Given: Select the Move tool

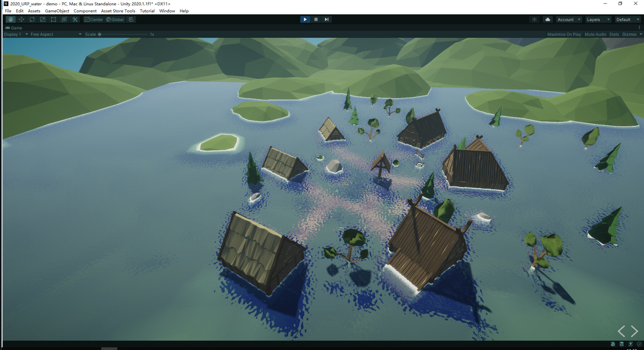Looking at the screenshot, I should pyautogui.click(x=21, y=19).
